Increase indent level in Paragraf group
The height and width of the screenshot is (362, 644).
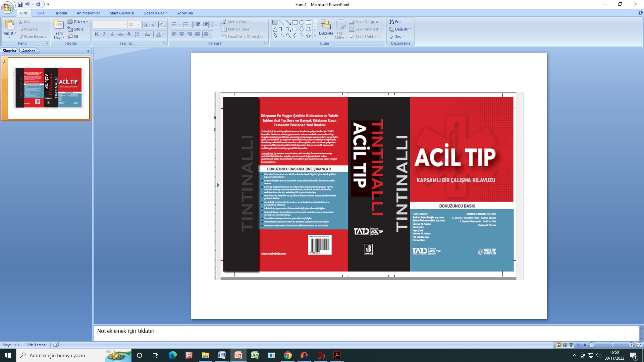[x=205, y=24]
